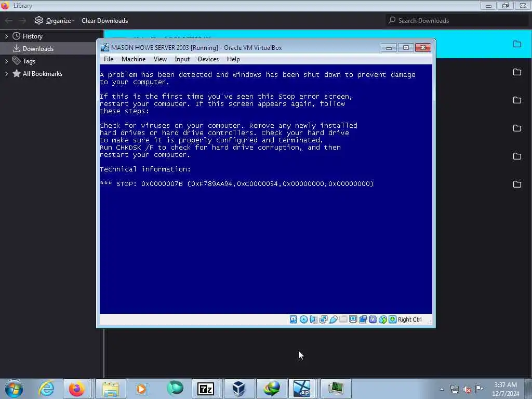Click the hard disk activity indicator in VirtualBox status bar

pos(294,320)
